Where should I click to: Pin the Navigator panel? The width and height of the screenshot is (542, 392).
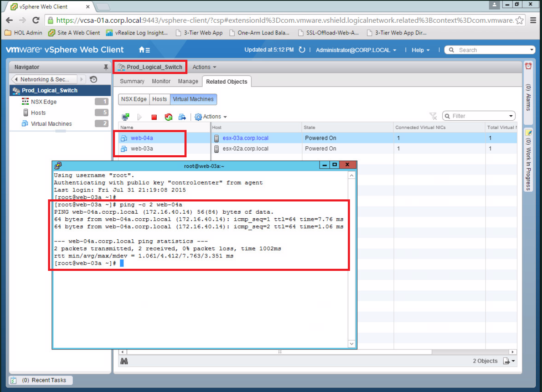(x=106, y=67)
